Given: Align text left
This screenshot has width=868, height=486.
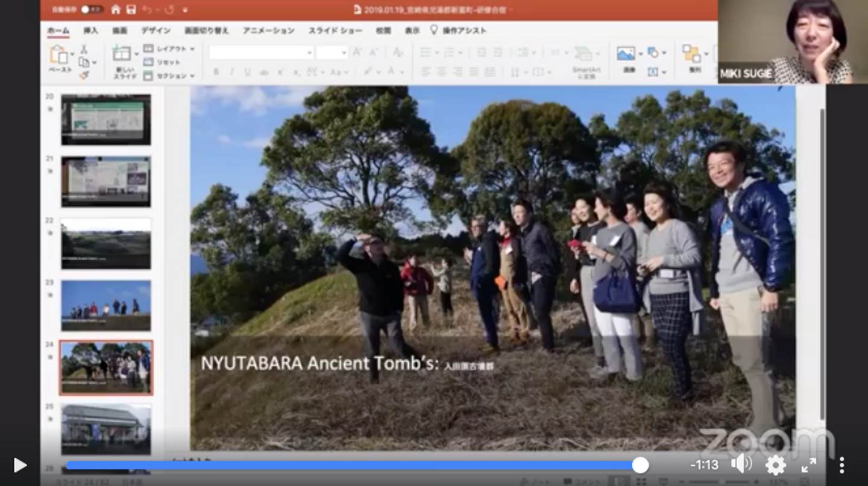Looking at the screenshot, I should pos(426,72).
